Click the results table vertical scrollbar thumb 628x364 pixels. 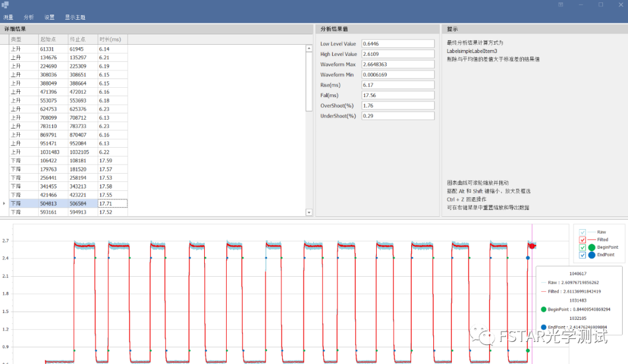coord(309,81)
